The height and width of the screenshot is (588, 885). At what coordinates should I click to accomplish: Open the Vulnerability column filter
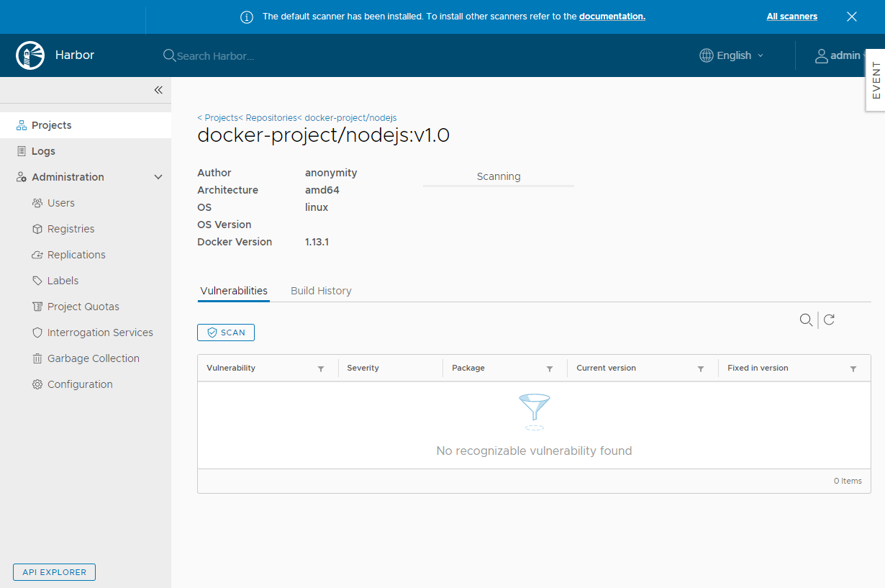321,368
